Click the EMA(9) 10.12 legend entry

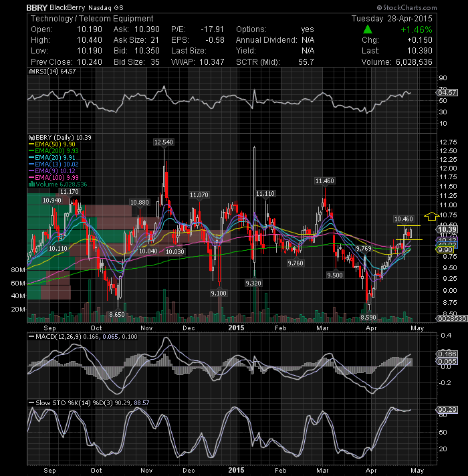tap(55, 171)
